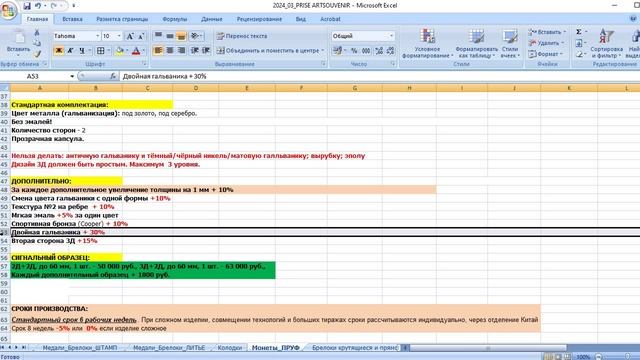Click the Fill down icon in editing group
640x360 pixels.
click(579, 43)
